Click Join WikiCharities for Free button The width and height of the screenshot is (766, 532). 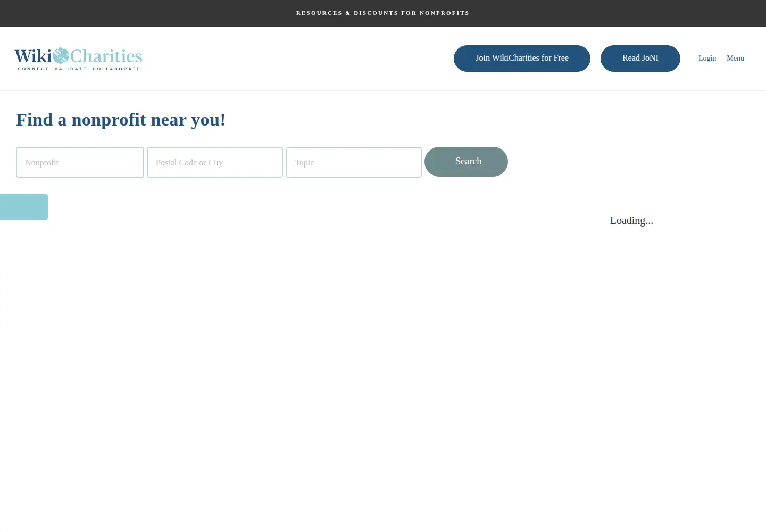(x=522, y=59)
